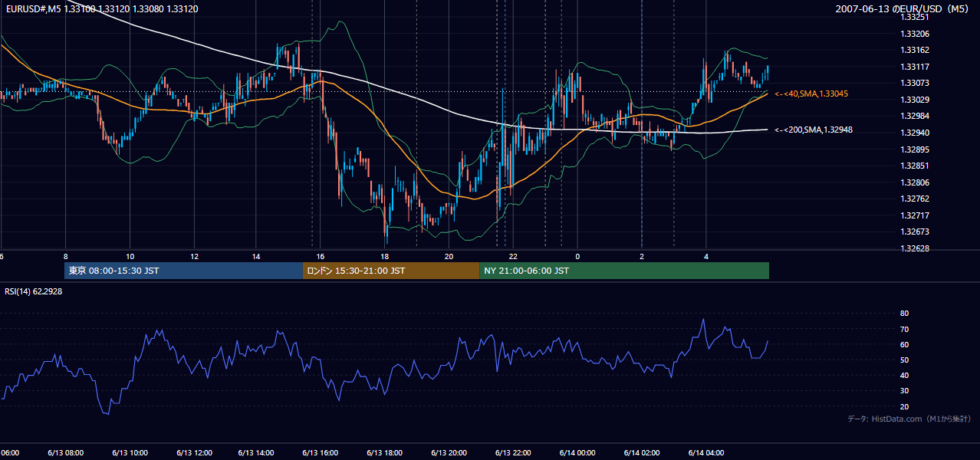Viewport: 980px width, 460px height.
Task: Click the 6/13 20:00 date label
Action: coord(449,453)
